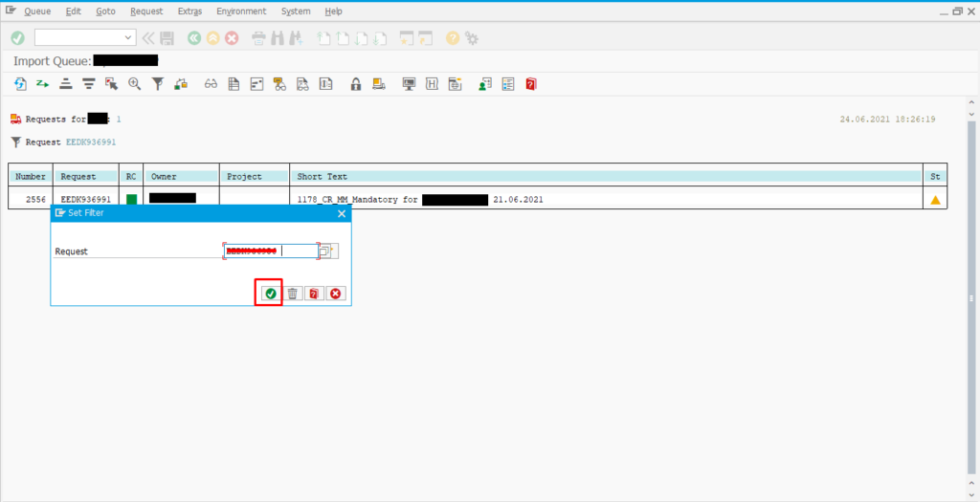The height and width of the screenshot is (502, 980).
Task: Click the green transport arrow toolbar icon
Action: click(x=42, y=84)
